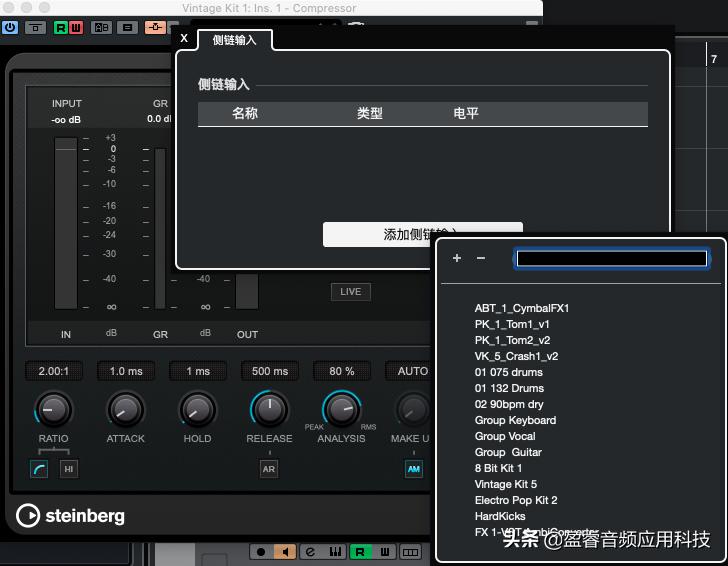Viewport: 728px width, 566px height.
Task: Expand all entries with the plus icon
Action: pyautogui.click(x=457, y=258)
